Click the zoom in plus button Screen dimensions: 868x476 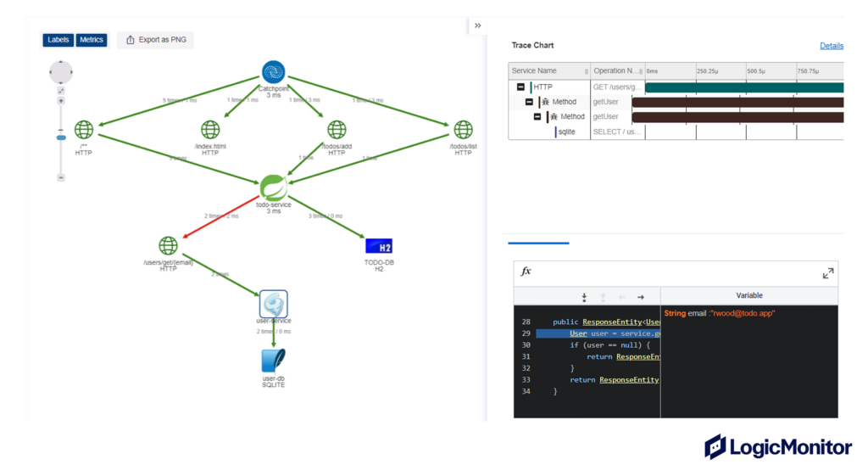61,101
